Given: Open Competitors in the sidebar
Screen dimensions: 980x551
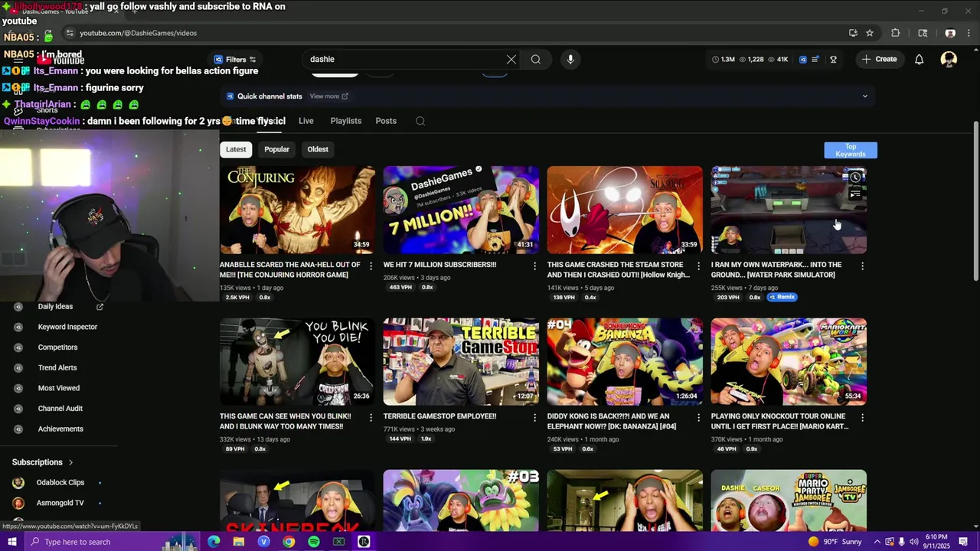Looking at the screenshot, I should tap(57, 347).
